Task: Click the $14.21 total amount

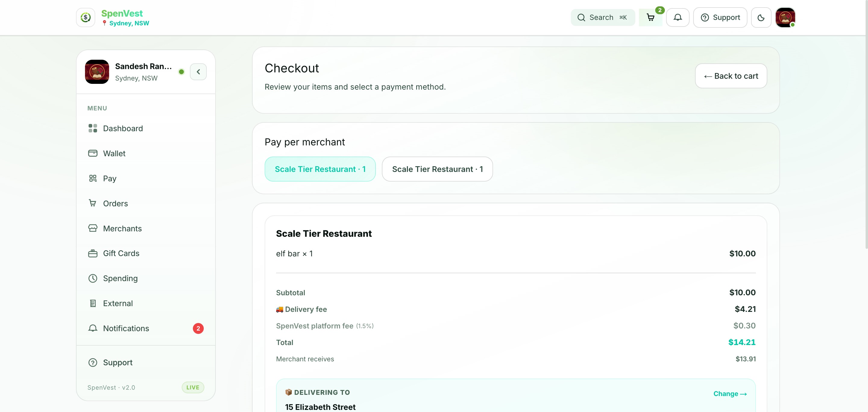Action: pyautogui.click(x=742, y=342)
